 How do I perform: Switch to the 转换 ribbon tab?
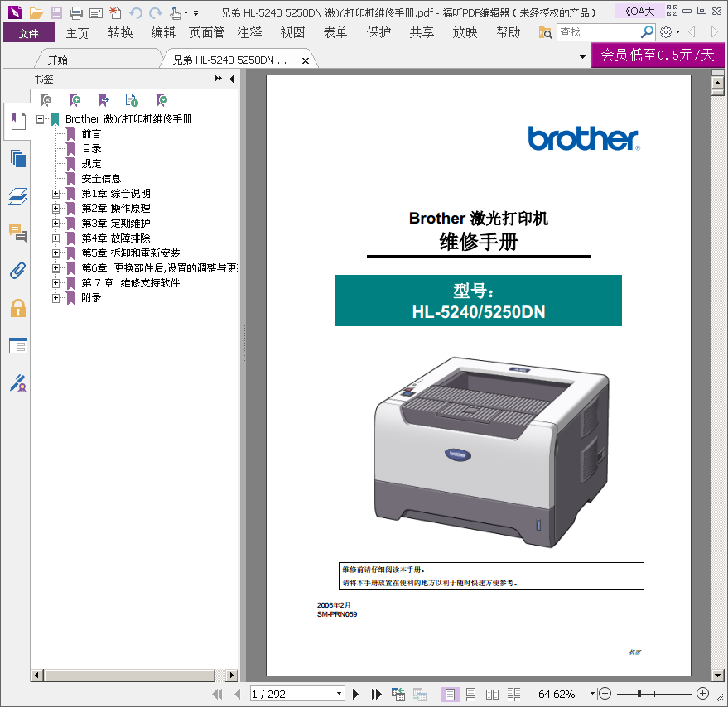tap(120, 32)
